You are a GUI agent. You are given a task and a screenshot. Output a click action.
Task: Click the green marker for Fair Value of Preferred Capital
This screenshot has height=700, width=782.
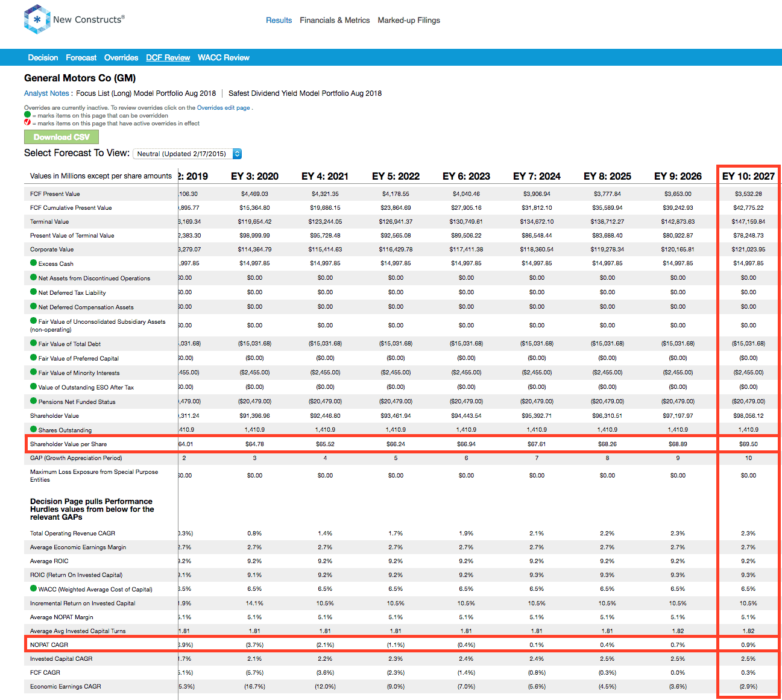(x=34, y=358)
